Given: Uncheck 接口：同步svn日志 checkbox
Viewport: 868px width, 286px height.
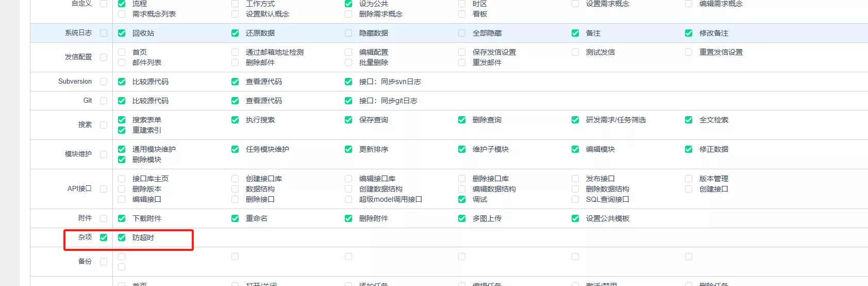Looking at the screenshot, I should 348,82.
